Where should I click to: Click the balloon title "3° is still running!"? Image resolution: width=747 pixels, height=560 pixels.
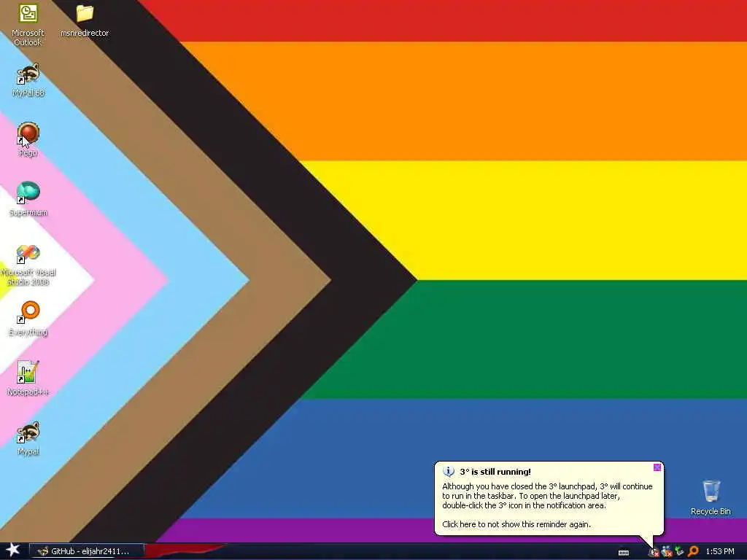pyautogui.click(x=495, y=472)
